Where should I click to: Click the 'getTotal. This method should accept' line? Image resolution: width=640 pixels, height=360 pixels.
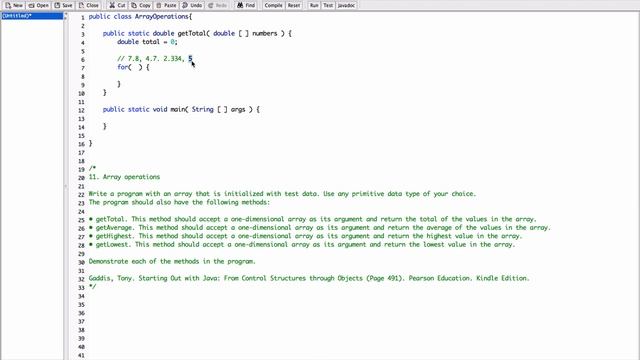click(x=313, y=219)
